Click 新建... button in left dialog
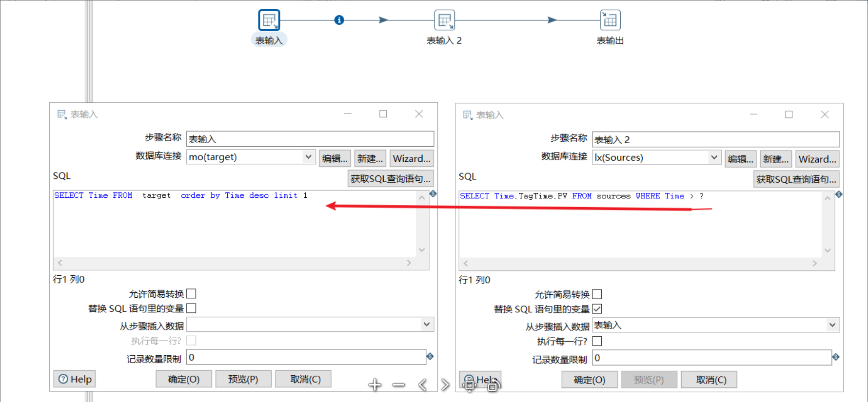This screenshot has width=868, height=402. coord(370,158)
